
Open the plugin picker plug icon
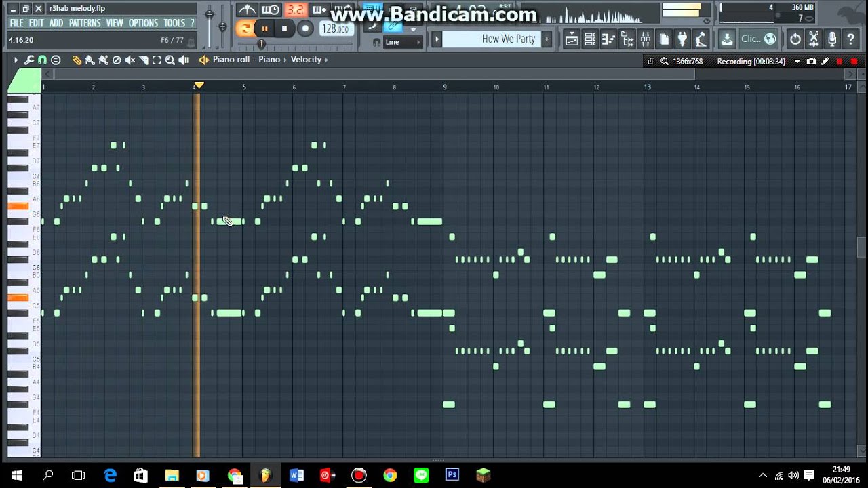tap(682, 39)
